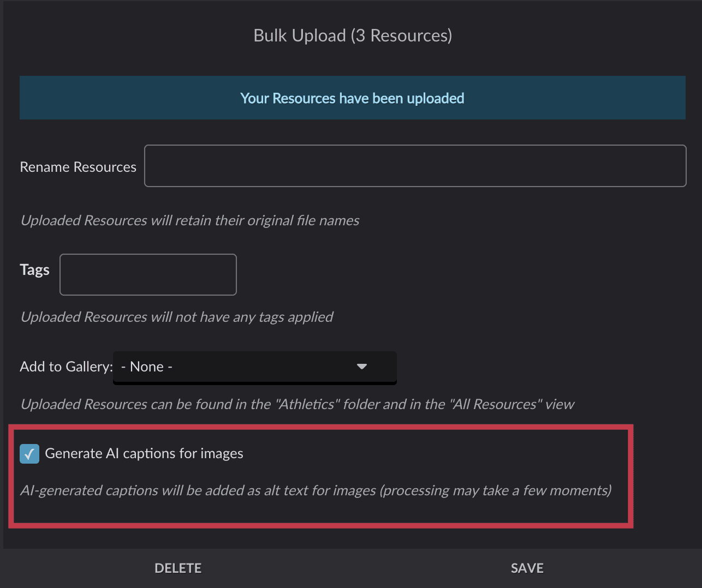Open the Add to Gallery dropdown

[x=254, y=367]
